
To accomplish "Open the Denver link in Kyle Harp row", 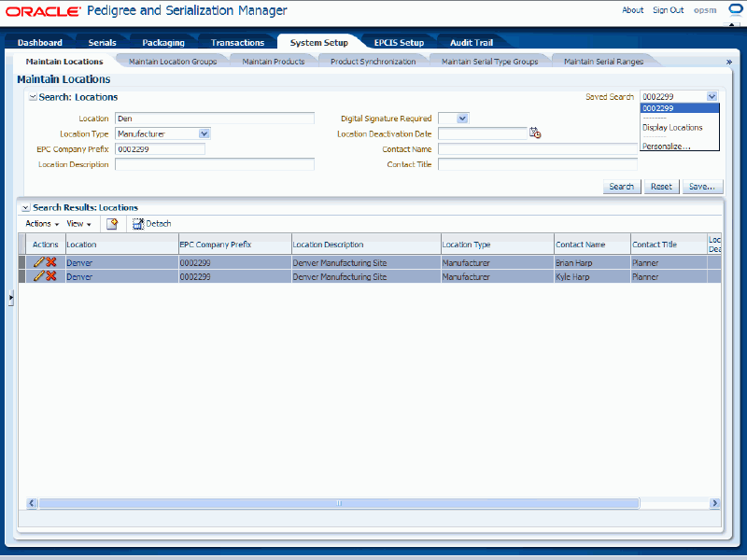I will tap(79, 276).
